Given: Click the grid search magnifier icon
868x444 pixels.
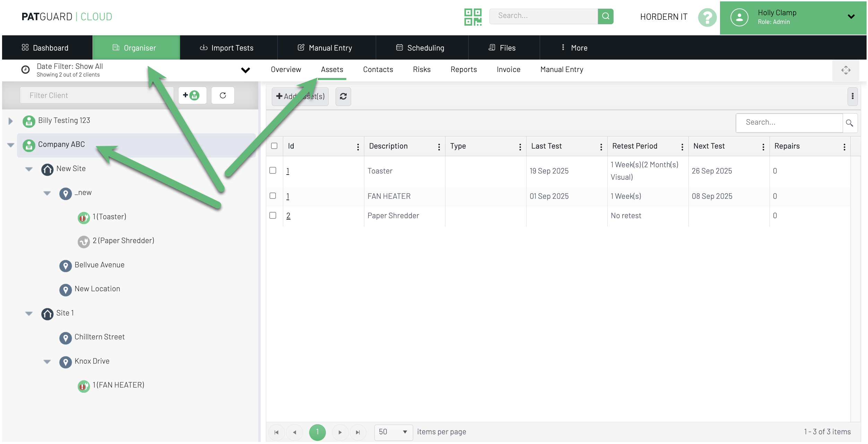Looking at the screenshot, I should point(850,123).
